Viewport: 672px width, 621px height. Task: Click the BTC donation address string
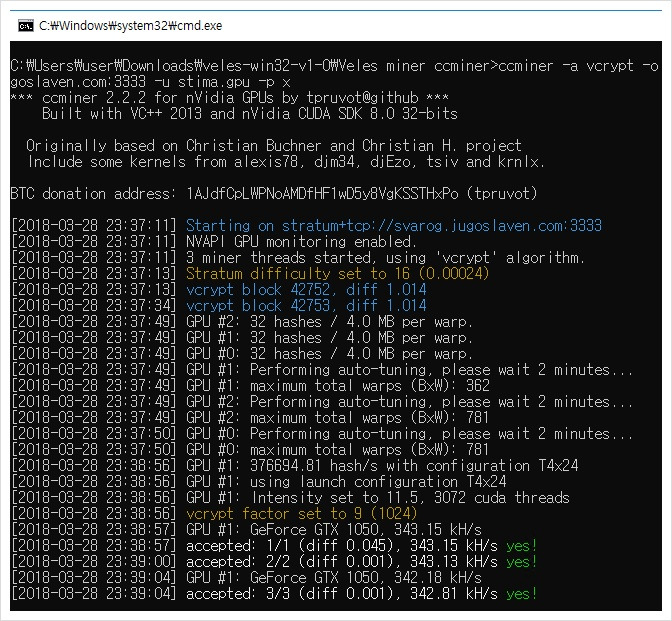tap(322, 194)
